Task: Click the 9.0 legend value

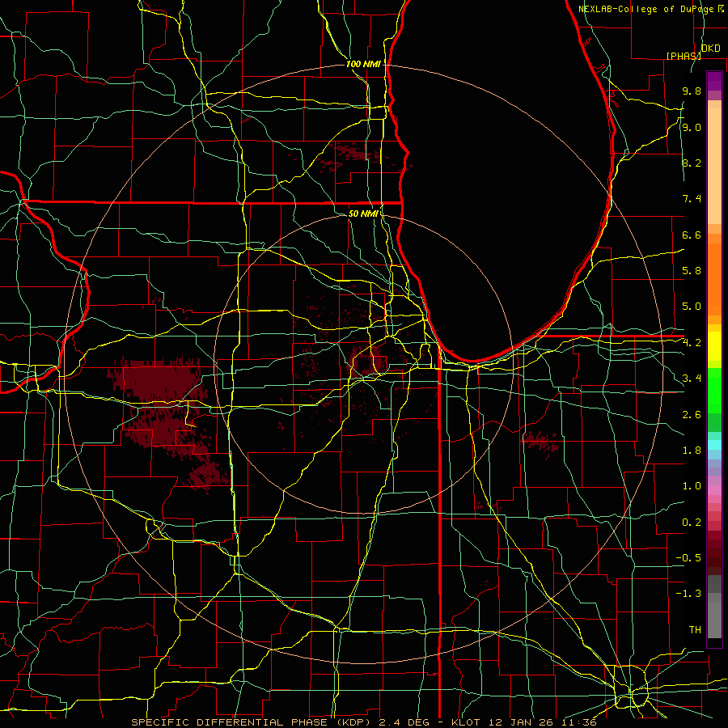Action: [x=692, y=127]
